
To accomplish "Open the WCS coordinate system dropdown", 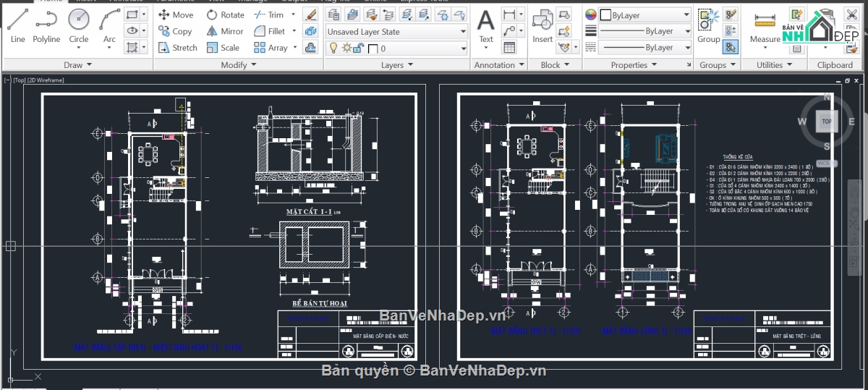I will click(827, 164).
